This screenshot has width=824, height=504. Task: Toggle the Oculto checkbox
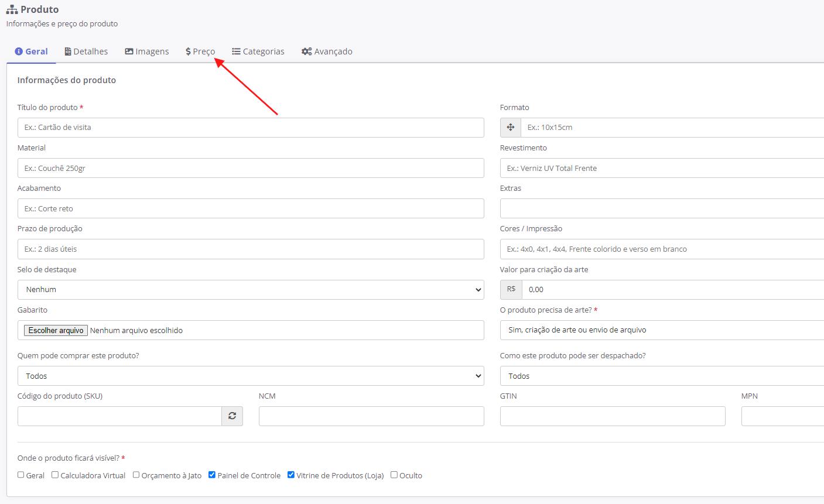[394, 475]
